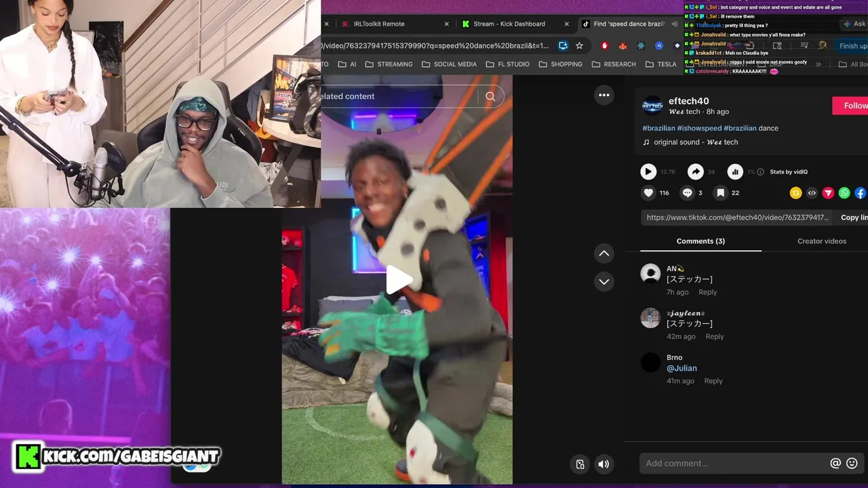Open the RESEARCH bookmarks folder
The width and height of the screenshot is (868, 488).
[x=614, y=64]
